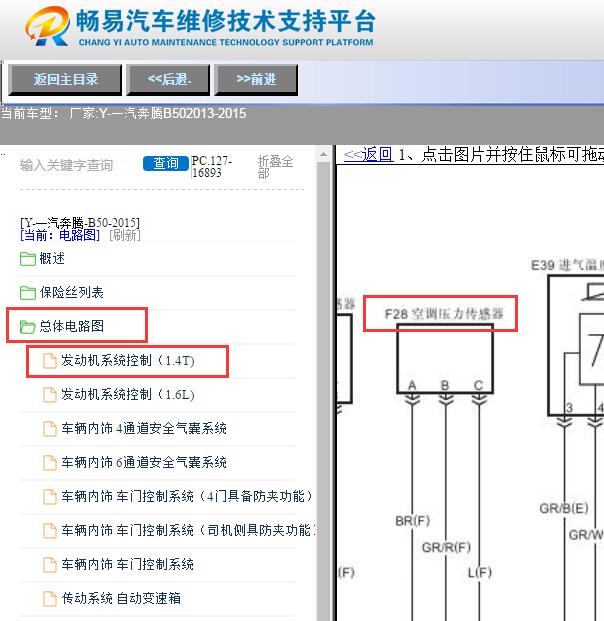Open the 概述 folder
This screenshot has width=604, height=621.
pos(52,259)
